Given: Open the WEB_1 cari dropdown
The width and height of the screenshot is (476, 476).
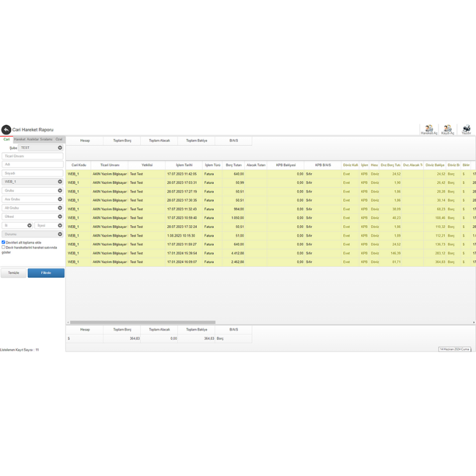Looking at the screenshot, I should (60, 181).
